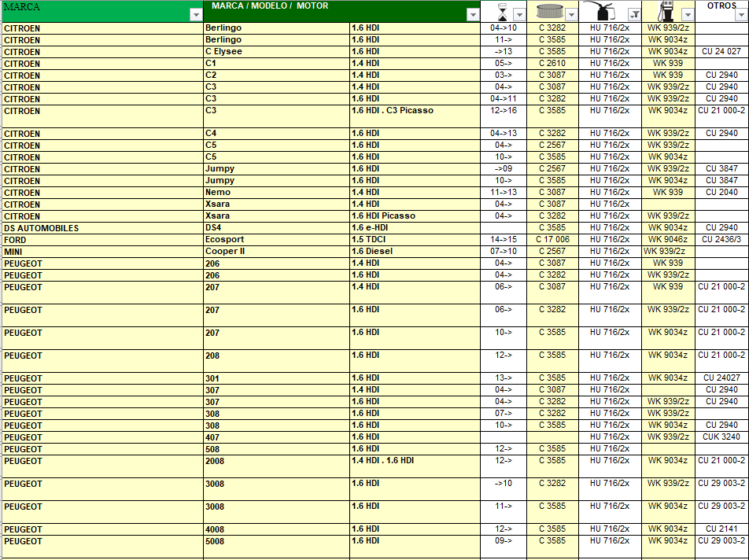
Task: Click the fuel pump header icon
Action: click(666, 11)
